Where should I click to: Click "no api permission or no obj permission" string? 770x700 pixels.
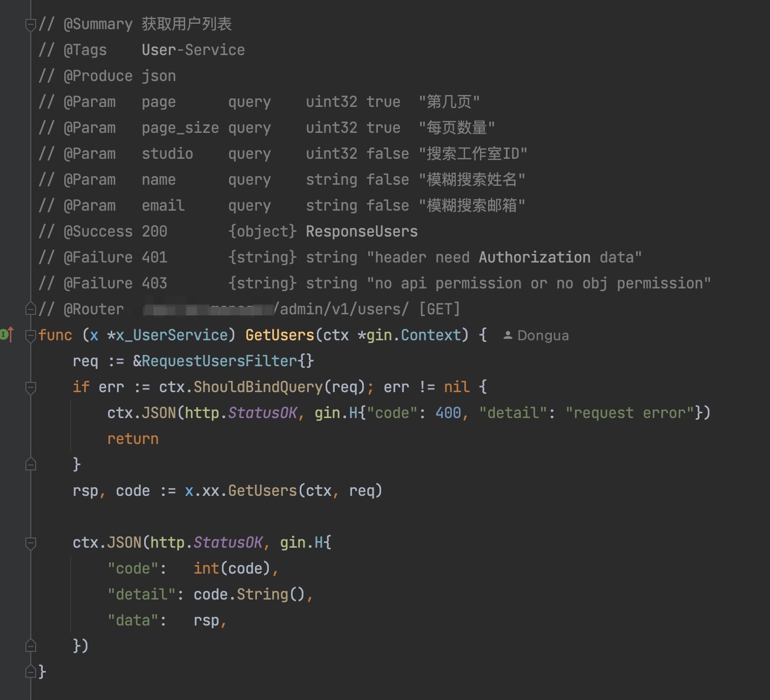[539, 283]
